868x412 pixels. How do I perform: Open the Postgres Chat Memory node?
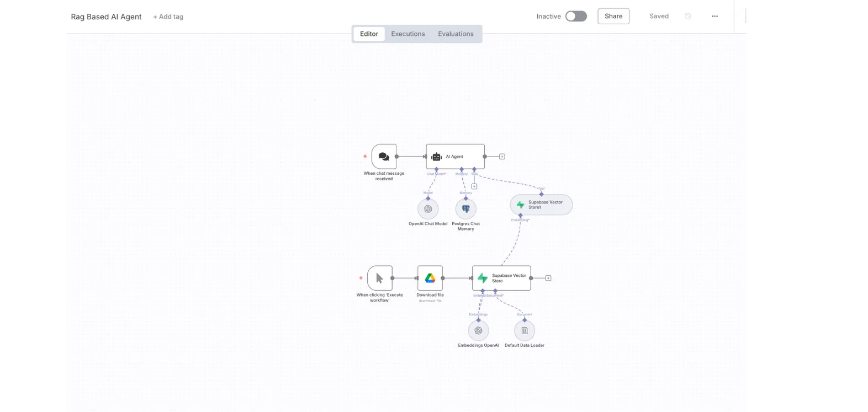pyautogui.click(x=465, y=209)
